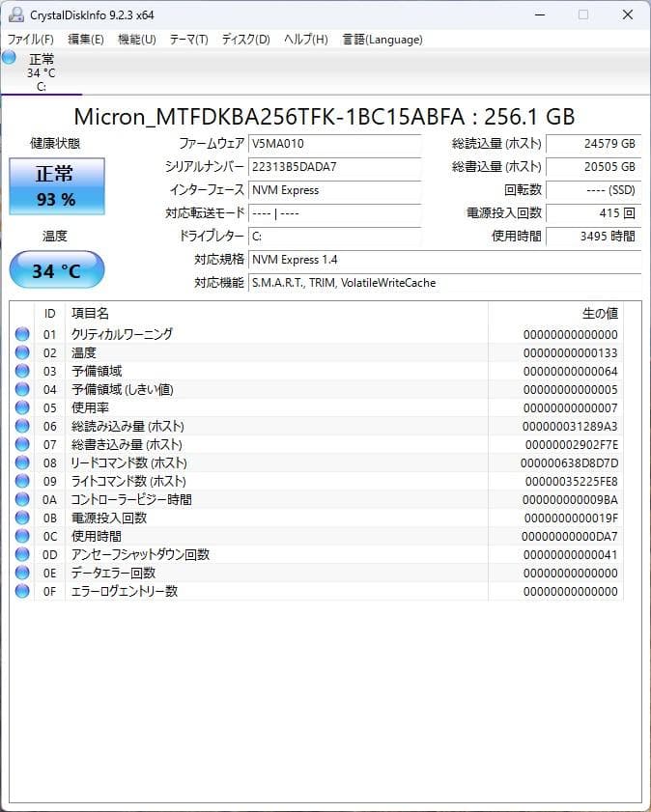Click status orb for ID 0B 電源投入回数 row

[x=22, y=518]
